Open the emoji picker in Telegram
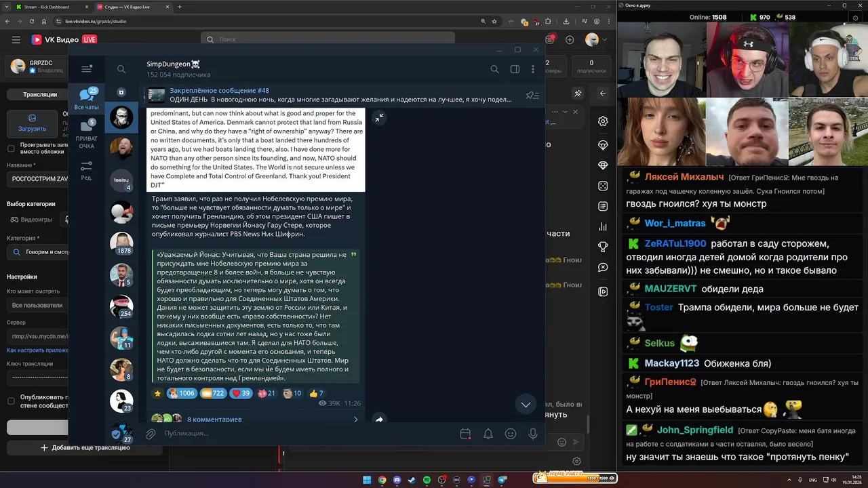This screenshot has height=488, width=868. click(x=511, y=434)
